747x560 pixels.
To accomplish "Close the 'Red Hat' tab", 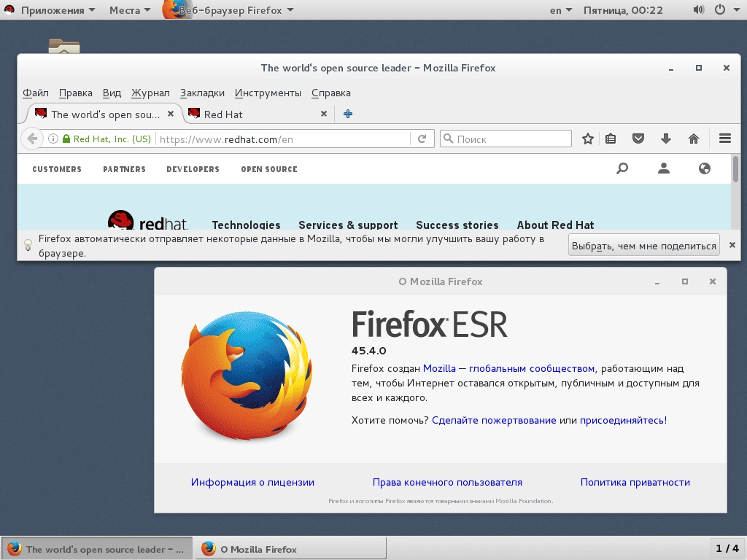I will tap(323, 114).
